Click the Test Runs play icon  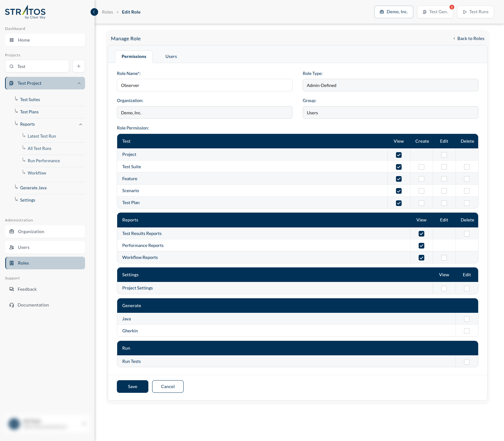pyautogui.click(x=465, y=12)
